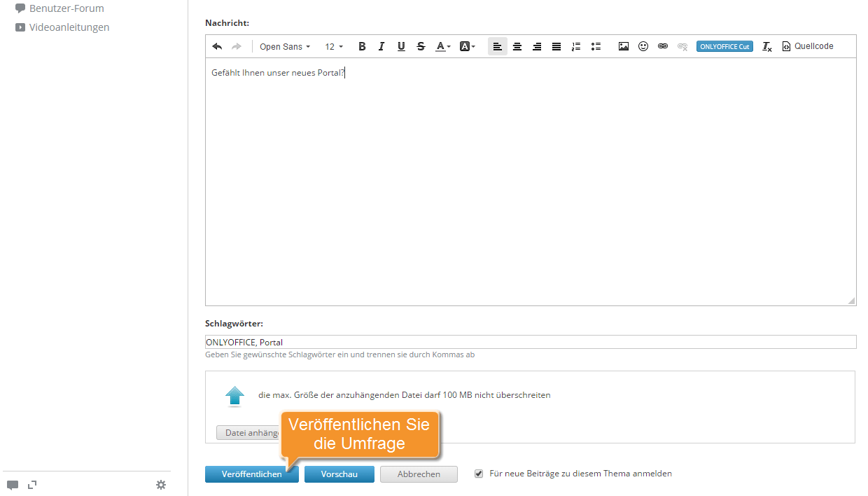Toggle underline formatting

[401, 47]
